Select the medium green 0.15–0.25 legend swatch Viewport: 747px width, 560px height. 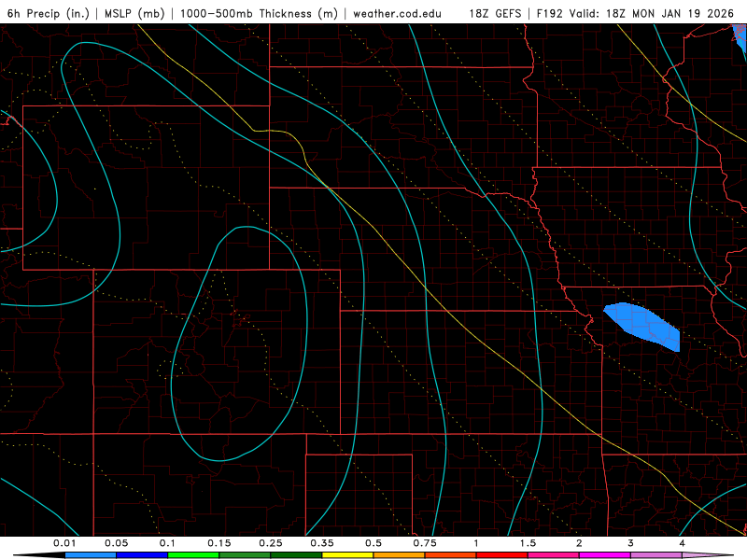245,555
